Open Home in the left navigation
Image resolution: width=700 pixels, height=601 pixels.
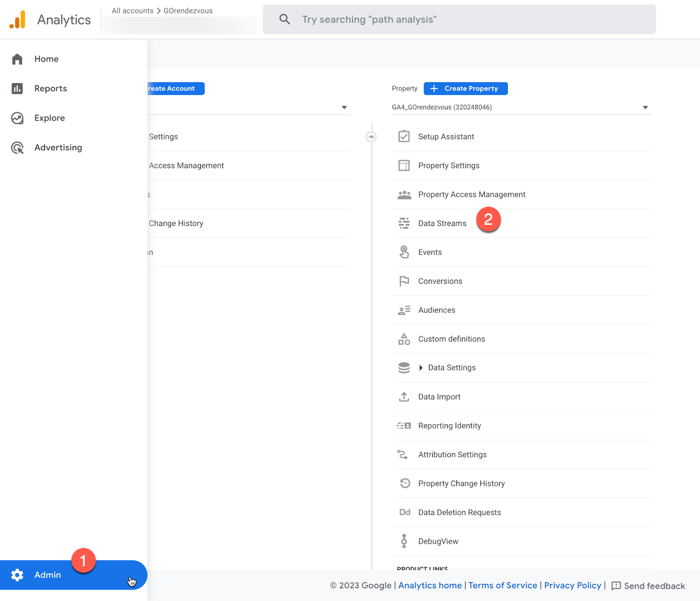click(73, 59)
